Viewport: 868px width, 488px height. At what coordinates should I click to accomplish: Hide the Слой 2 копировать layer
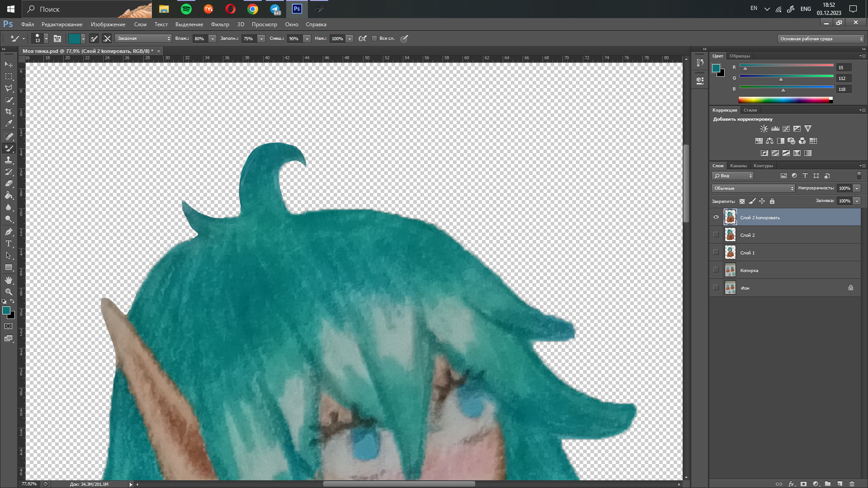tap(716, 217)
